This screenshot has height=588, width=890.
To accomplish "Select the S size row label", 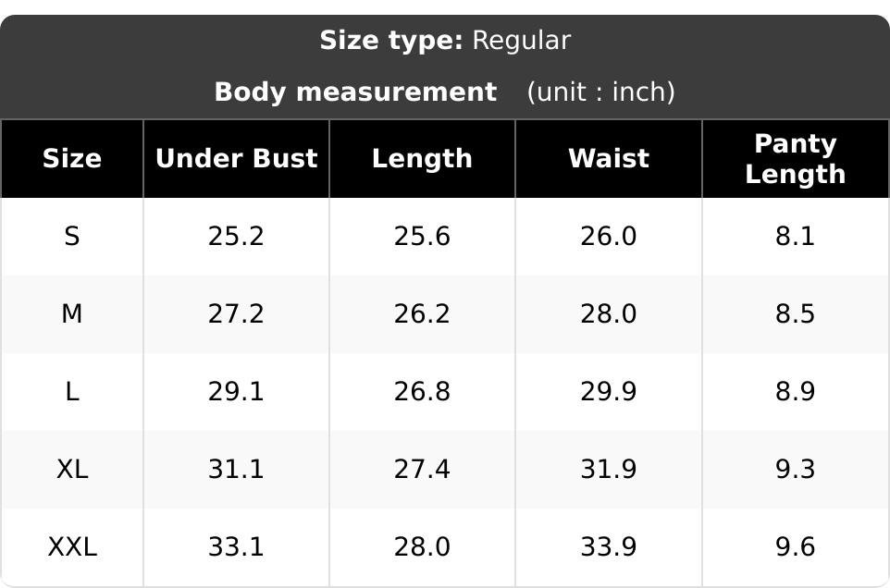I will [x=72, y=237].
